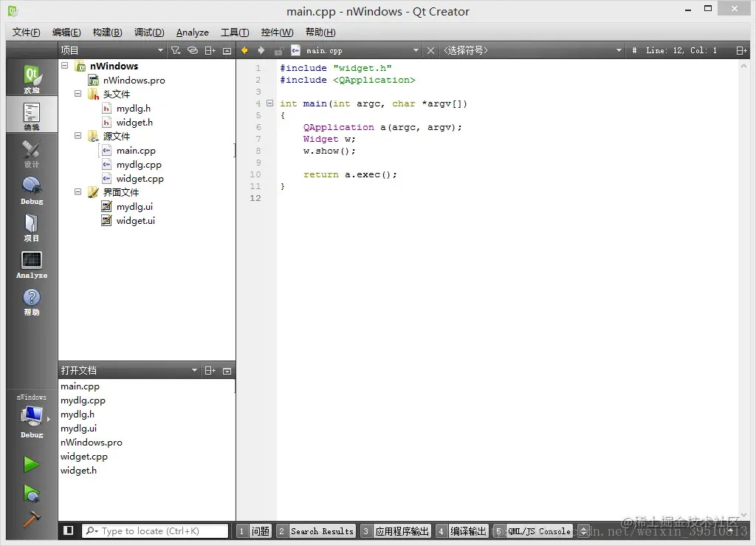Show the QML/JS Console pane
The height and width of the screenshot is (546, 756).
(533, 531)
